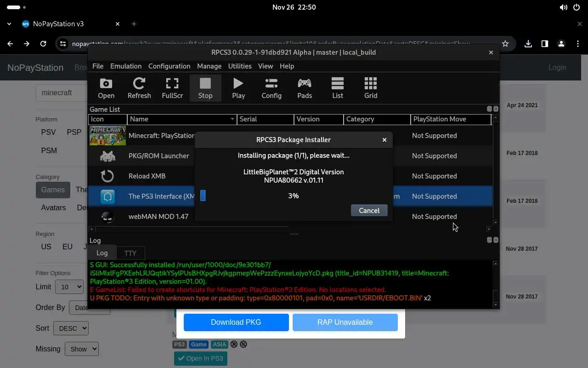Click the Stop emulation icon
Screen dimensions: 588x368
205,88
